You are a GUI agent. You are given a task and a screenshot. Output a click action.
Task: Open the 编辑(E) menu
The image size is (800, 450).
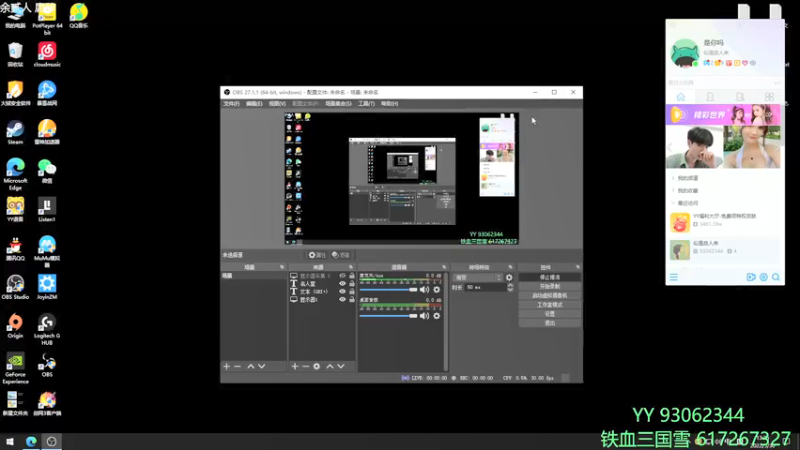pyautogui.click(x=254, y=104)
